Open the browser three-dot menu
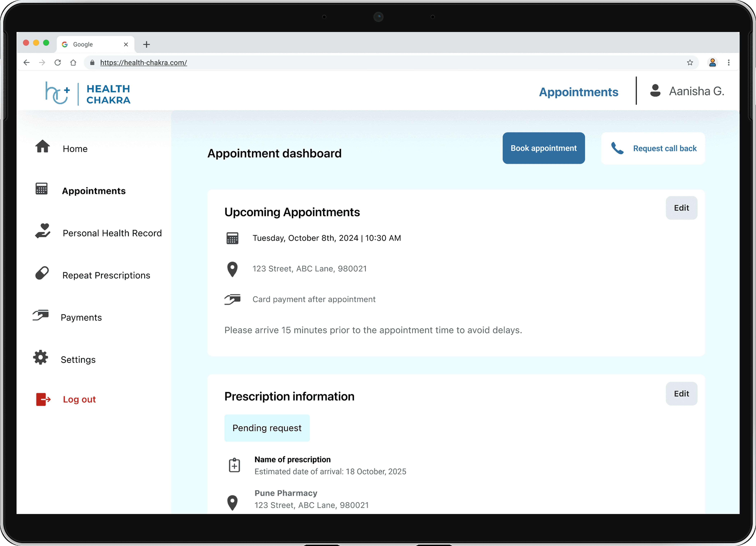 [728, 63]
